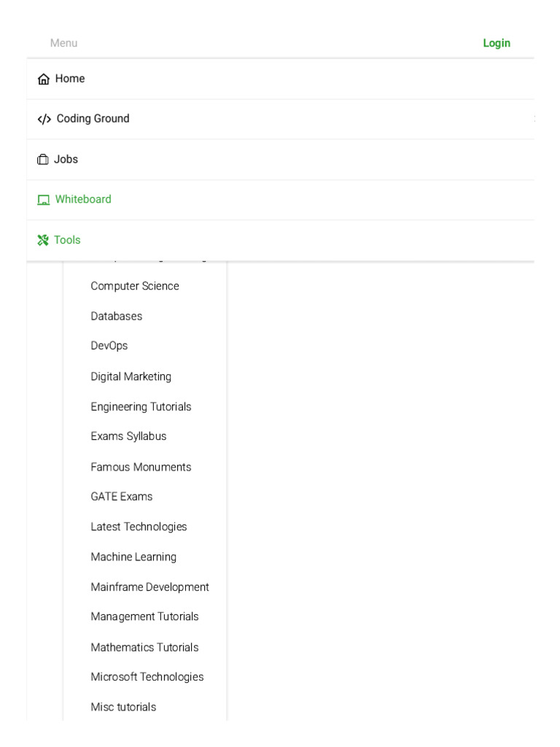Image resolution: width=560 pixels, height=747 pixels.
Task: Choose GATE Exams category
Action: (x=121, y=496)
